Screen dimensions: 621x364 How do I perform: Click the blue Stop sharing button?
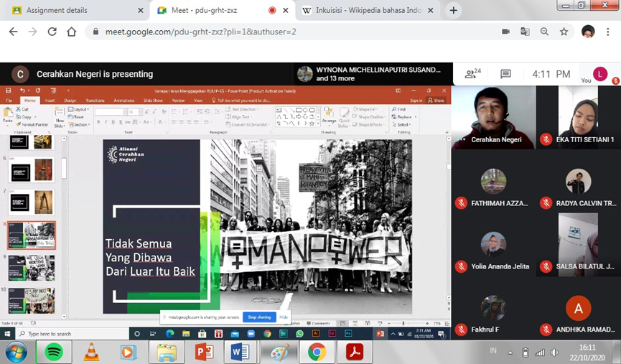click(259, 317)
